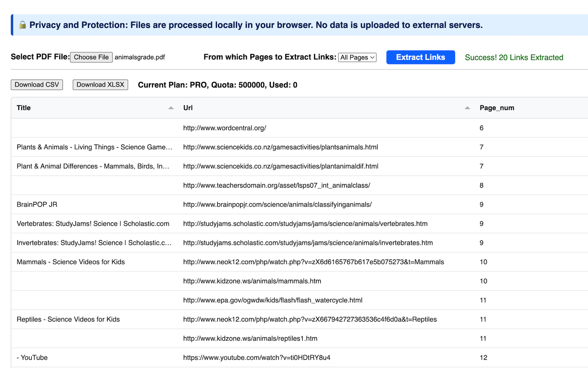Open the All Pages dropdown
This screenshot has height=368, width=588.
(357, 57)
